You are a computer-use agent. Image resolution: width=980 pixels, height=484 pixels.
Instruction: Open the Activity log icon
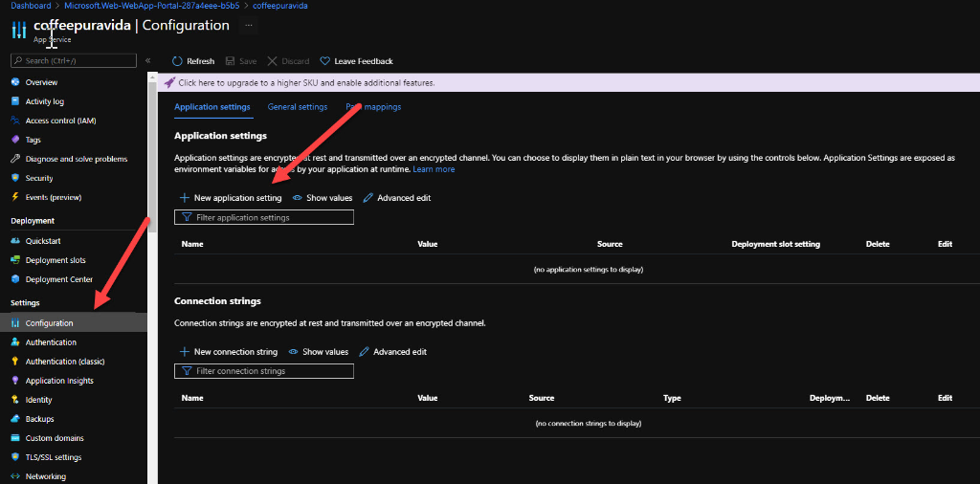[15, 101]
